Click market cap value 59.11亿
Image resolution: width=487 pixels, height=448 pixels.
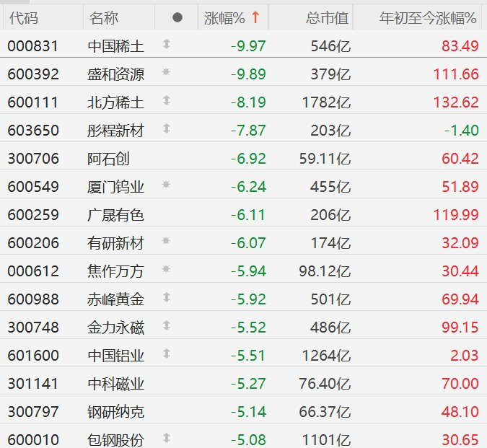pyautogui.click(x=325, y=159)
